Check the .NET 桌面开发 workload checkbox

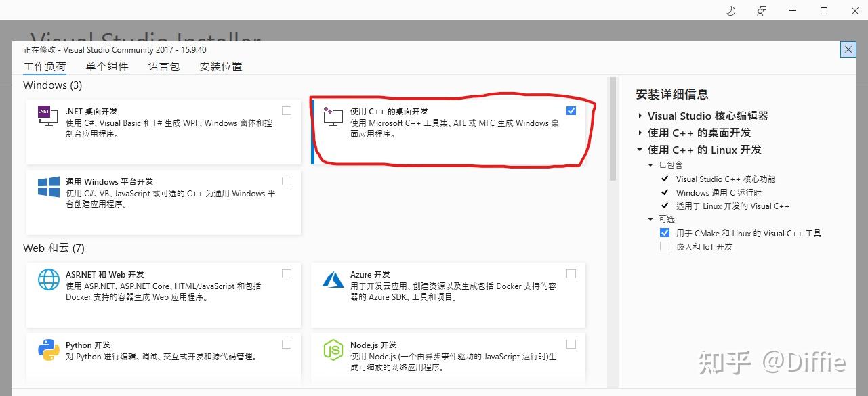coord(287,110)
